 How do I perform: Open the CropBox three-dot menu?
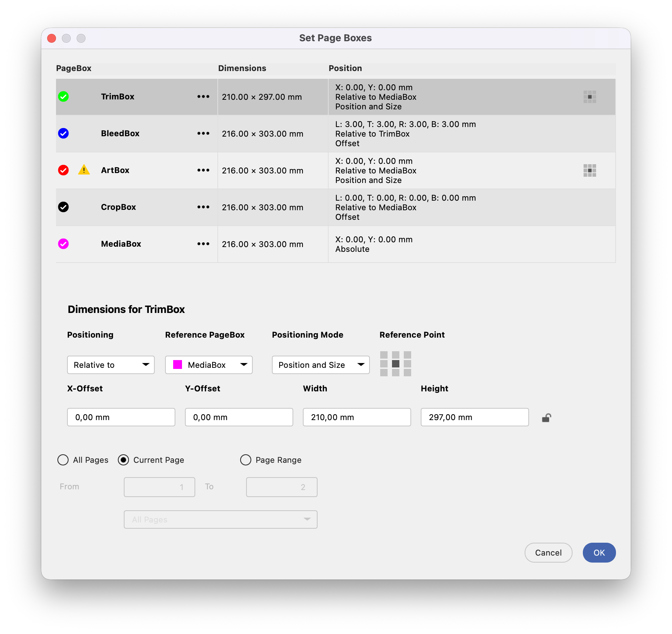pos(203,207)
